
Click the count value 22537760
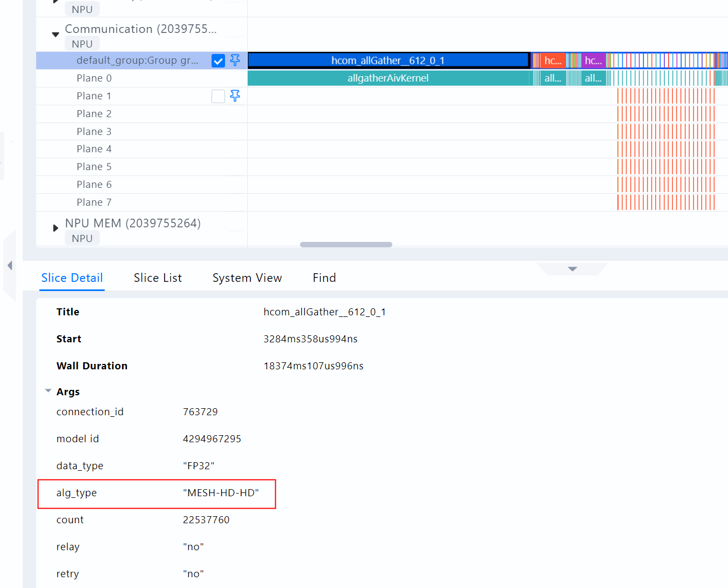pos(206,520)
